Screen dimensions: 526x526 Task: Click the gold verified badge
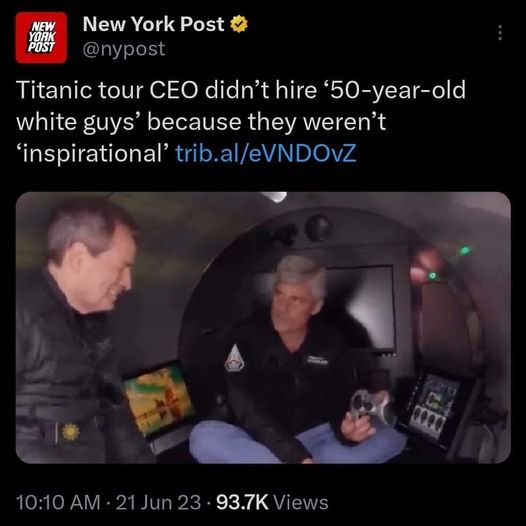click(x=239, y=24)
